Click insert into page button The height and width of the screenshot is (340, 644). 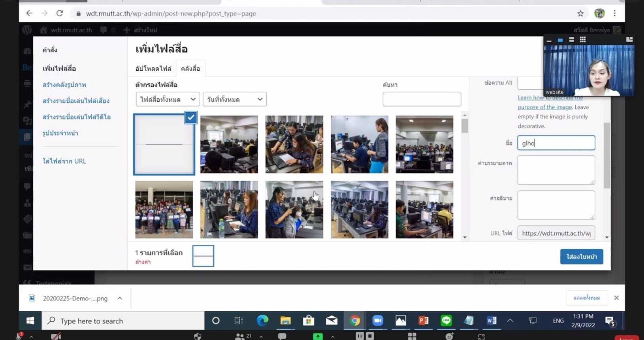[582, 257]
